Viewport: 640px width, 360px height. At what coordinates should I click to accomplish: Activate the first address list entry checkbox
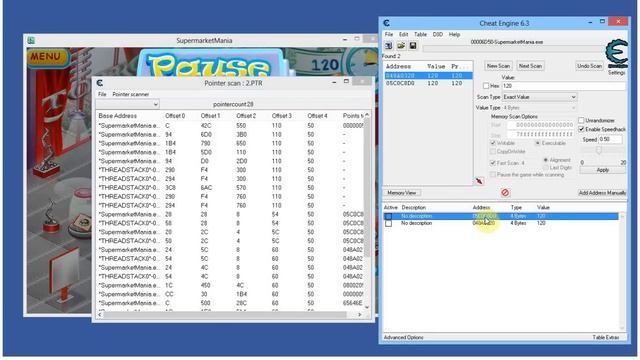[388, 216]
